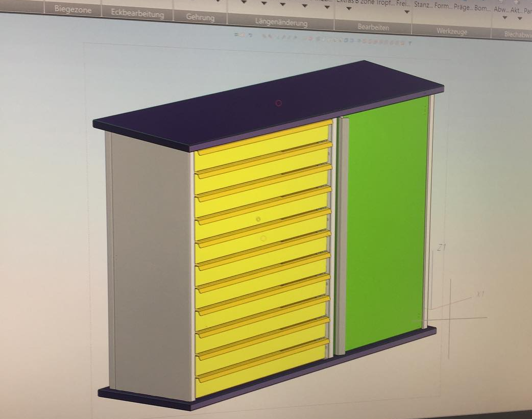Click the Akt... ribbon button
This screenshot has height=419, width=532.
pyautogui.click(x=516, y=11)
